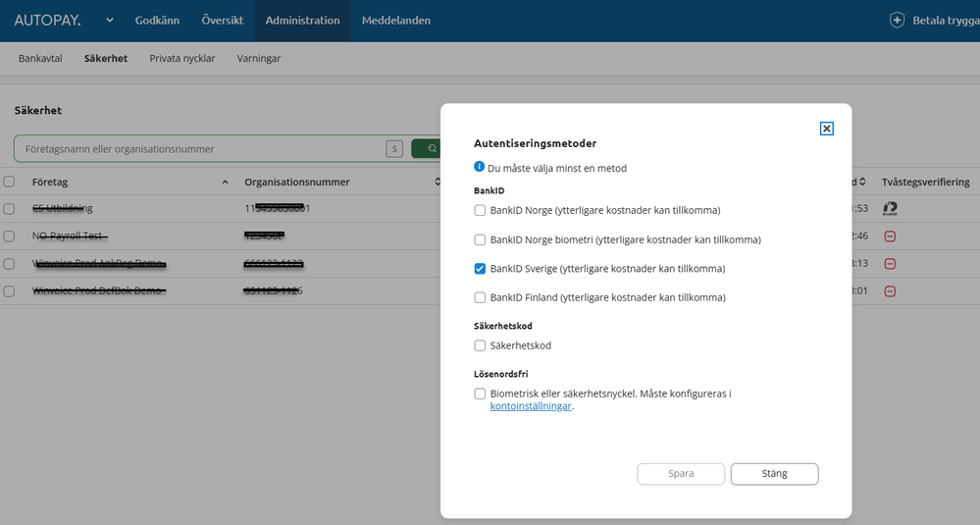Image resolution: width=980 pixels, height=525 pixels.
Task: Click red minus icon in AnkReg Demo row
Action: point(890,264)
